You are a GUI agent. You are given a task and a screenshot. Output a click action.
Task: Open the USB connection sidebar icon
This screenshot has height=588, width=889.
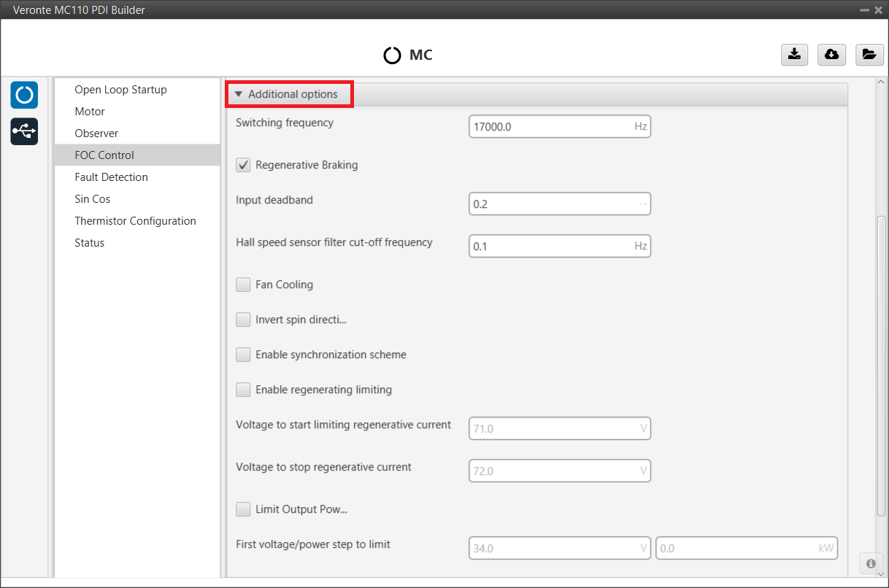(24, 131)
